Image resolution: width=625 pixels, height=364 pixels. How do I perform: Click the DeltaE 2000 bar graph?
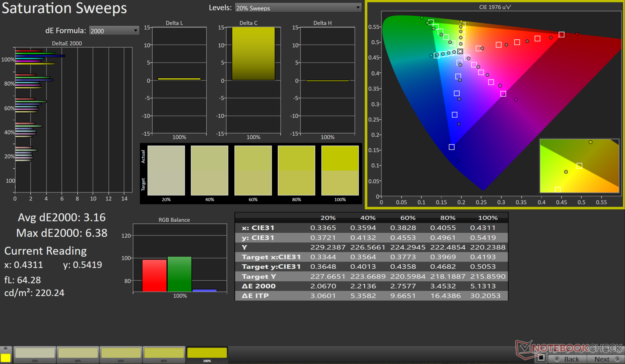[x=73, y=120]
